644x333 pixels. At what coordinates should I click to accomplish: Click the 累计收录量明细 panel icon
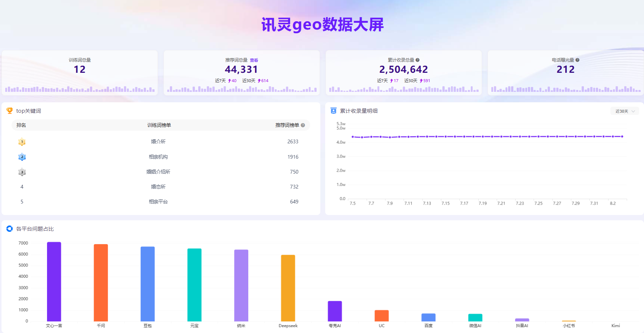coord(333,111)
